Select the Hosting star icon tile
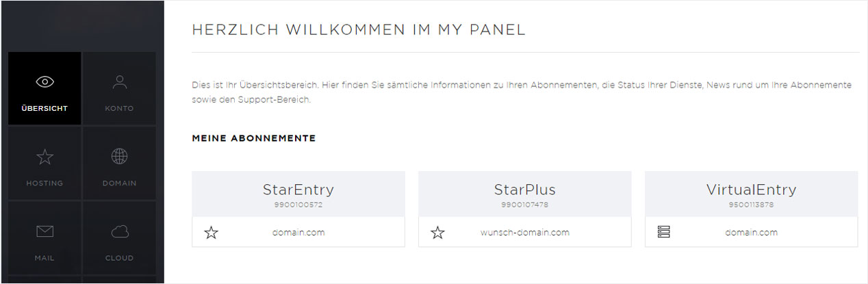Image resolution: width=868 pixels, height=284 pixels. click(44, 163)
